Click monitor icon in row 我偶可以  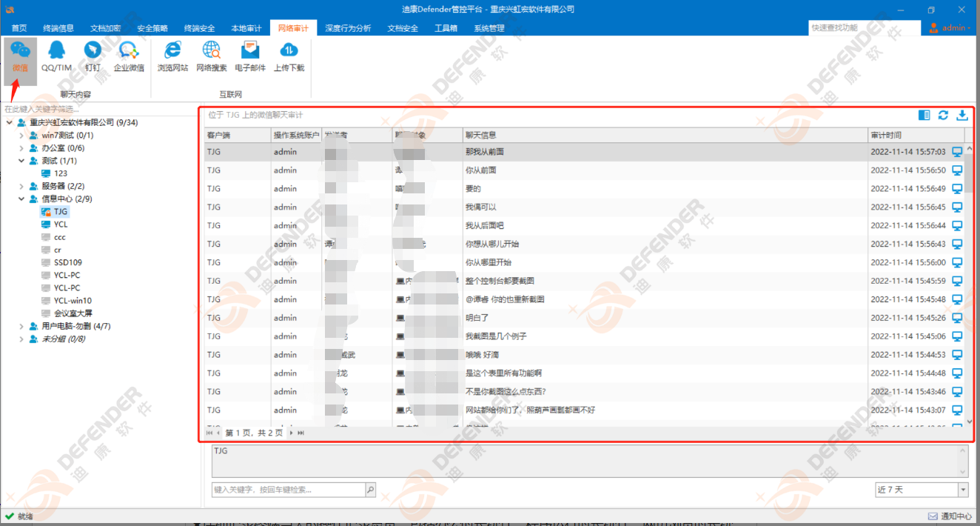point(957,207)
